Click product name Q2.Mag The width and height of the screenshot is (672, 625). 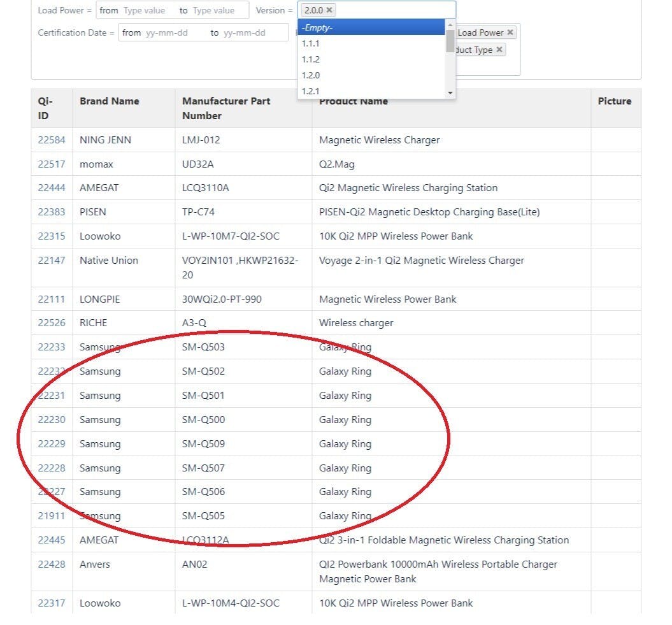(x=337, y=164)
